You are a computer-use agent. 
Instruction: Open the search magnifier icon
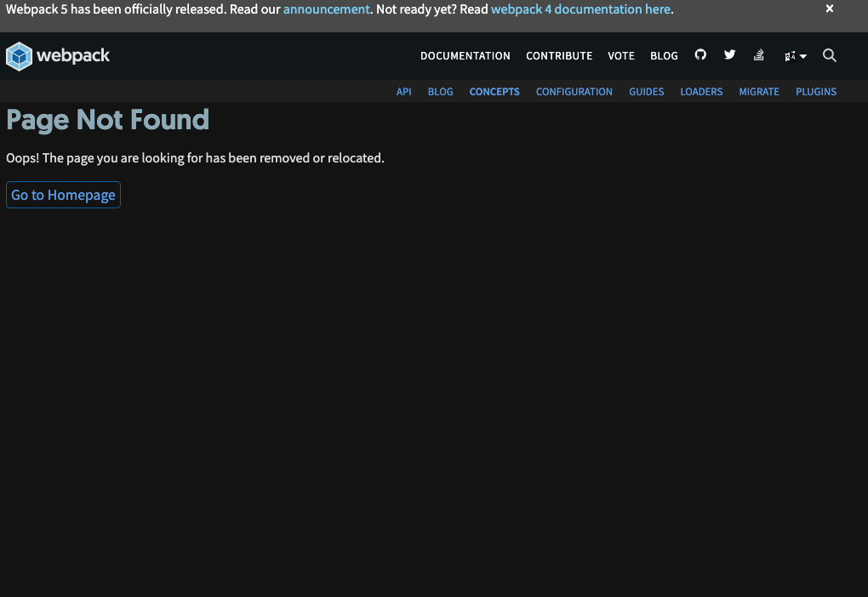pos(829,55)
